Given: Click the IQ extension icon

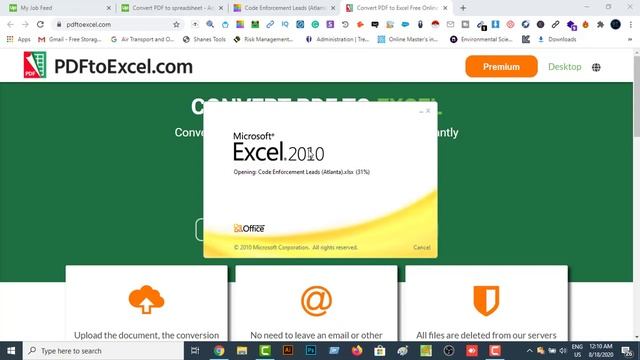Looking at the screenshot, I should tap(285, 24).
